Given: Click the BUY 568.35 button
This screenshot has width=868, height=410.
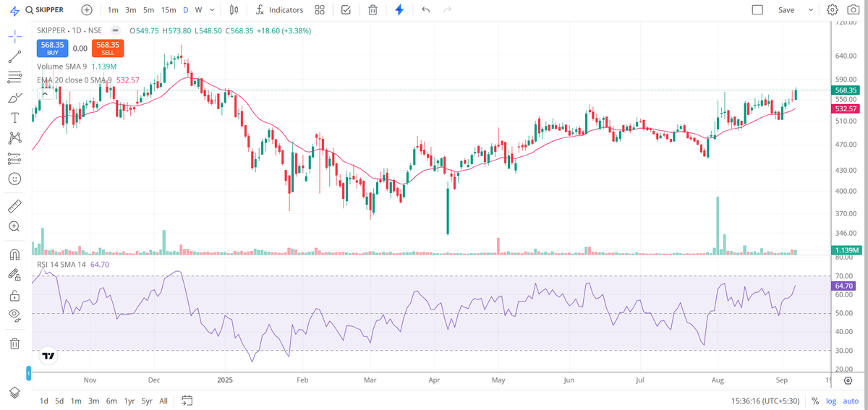Looking at the screenshot, I should 52,48.
